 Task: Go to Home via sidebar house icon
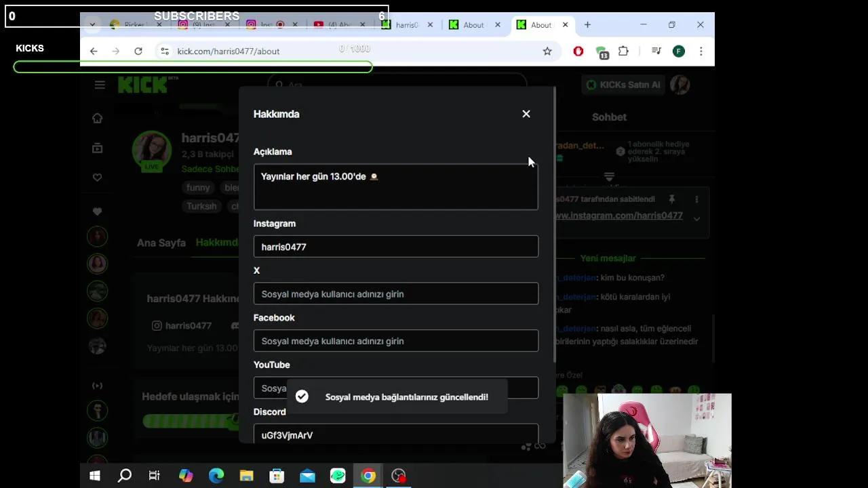pos(98,118)
